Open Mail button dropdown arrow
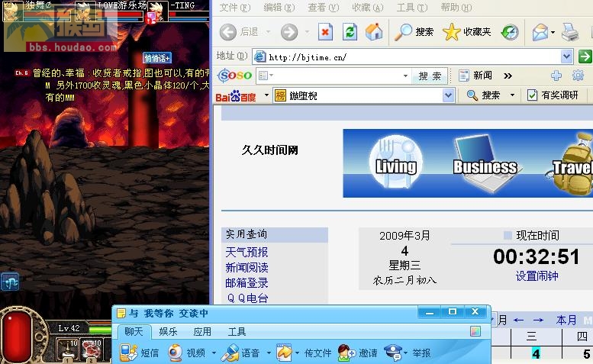 tap(553, 33)
